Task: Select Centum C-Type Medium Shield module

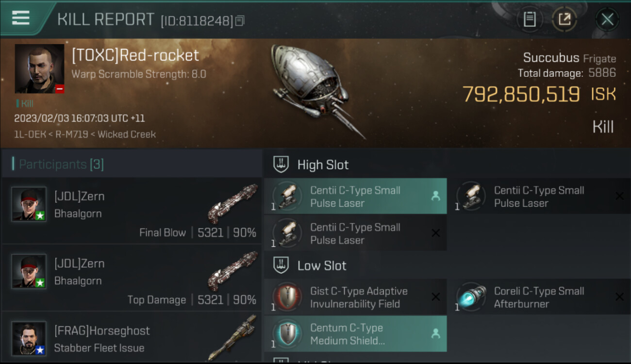Action: pos(355,334)
